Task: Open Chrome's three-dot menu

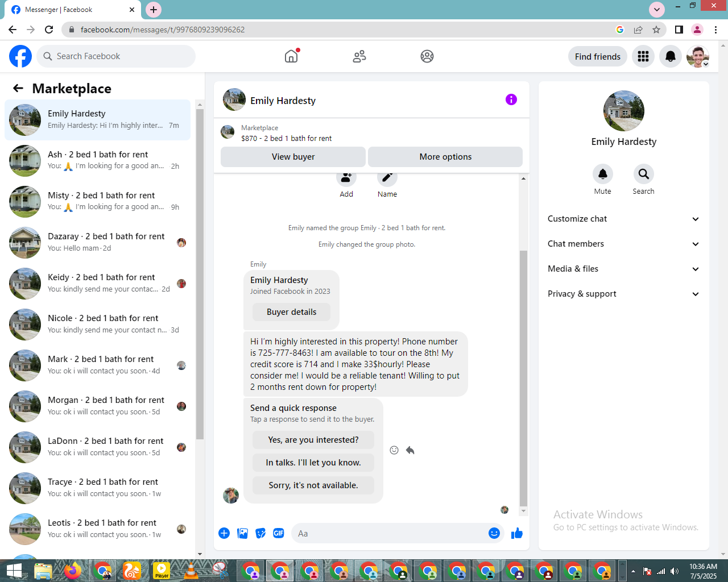Action: pyautogui.click(x=715, y=30)
